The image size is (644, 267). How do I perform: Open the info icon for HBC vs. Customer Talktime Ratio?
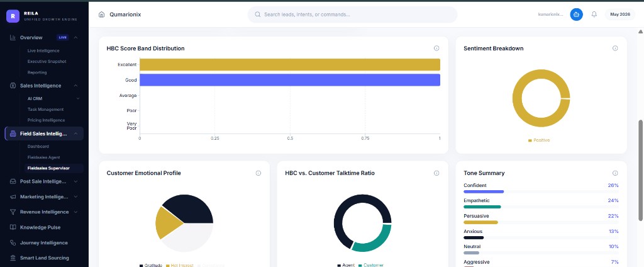coord(436,173)
